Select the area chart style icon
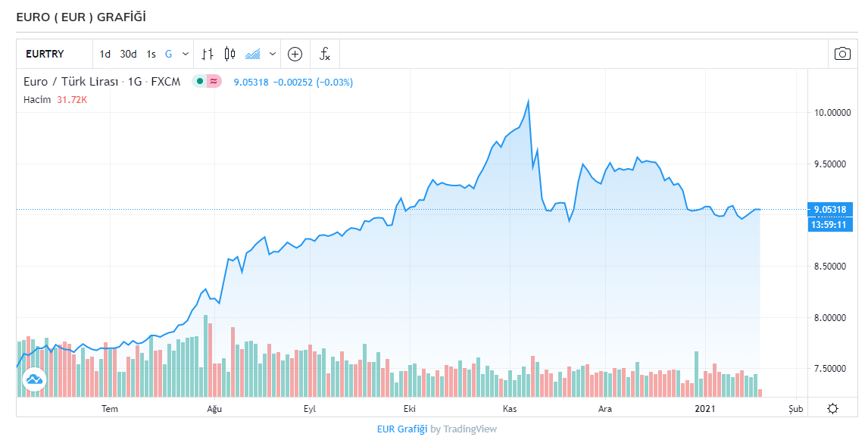This screenshot has height=443, width=868. click(253, 54)
